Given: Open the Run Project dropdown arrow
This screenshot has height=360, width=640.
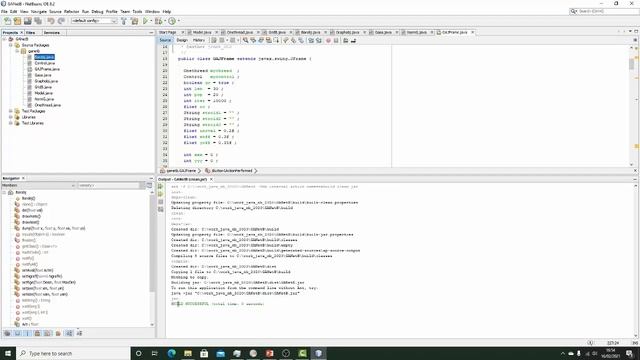Looking at the screenshot, I should [151, 21].
